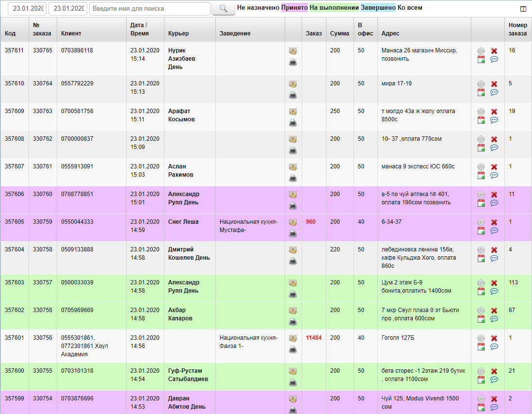Print order 357611 with printer icon
The image size is (532, 414).
coord(293,62)
